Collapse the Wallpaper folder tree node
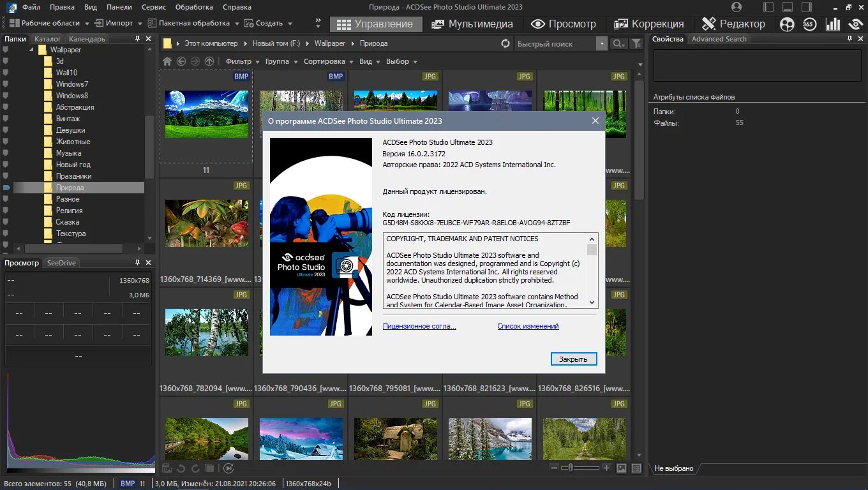The height and width of the screenshot is (490, 868). click(x=31, y=50)
